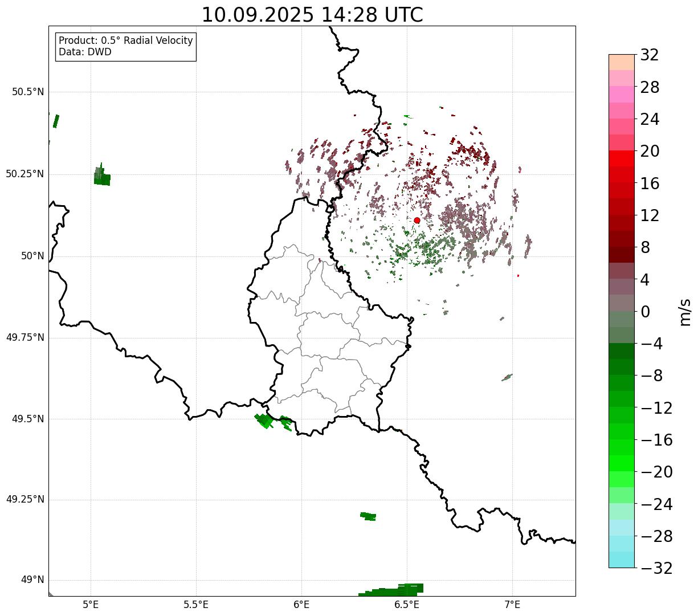Click the colorbar tick label 0
The image size is (698, 616).
(x=645, y=312)
